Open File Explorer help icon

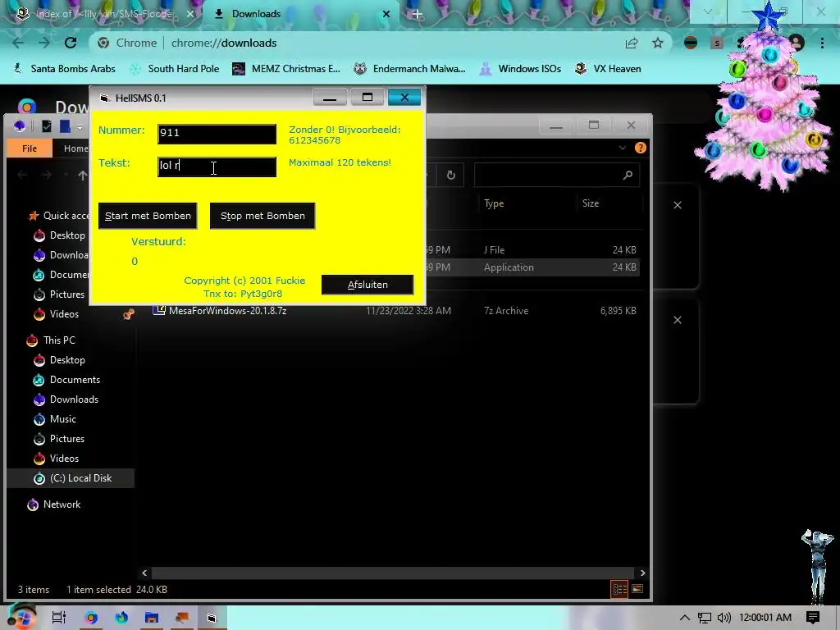point(640,148)
